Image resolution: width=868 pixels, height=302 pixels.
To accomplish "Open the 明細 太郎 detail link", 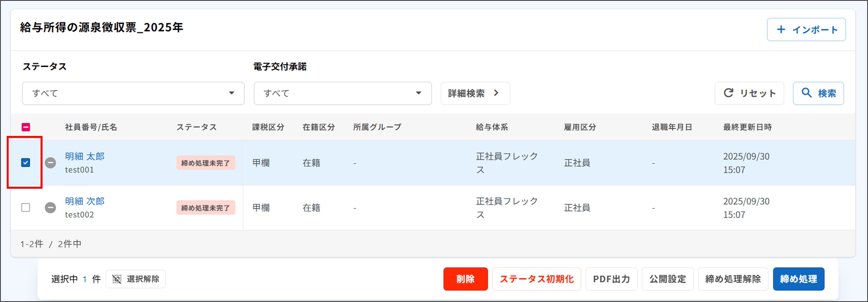I will (85, 156).
